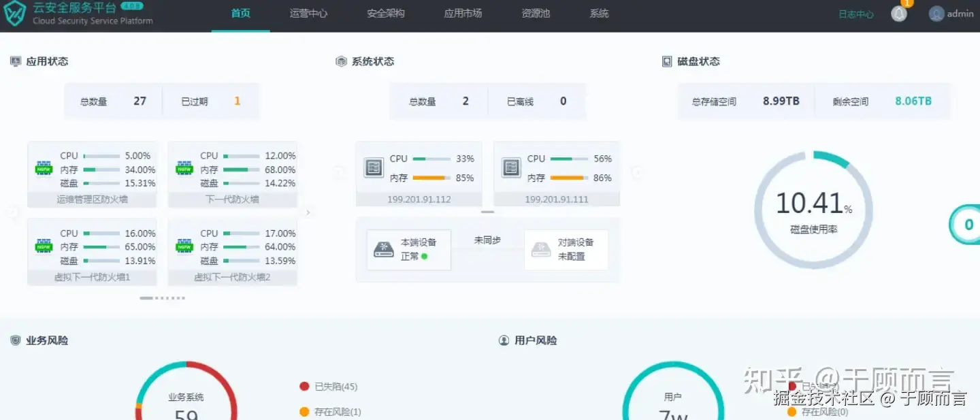
Task: Click the 业务风险 section icon
Action: click(16, 340)
